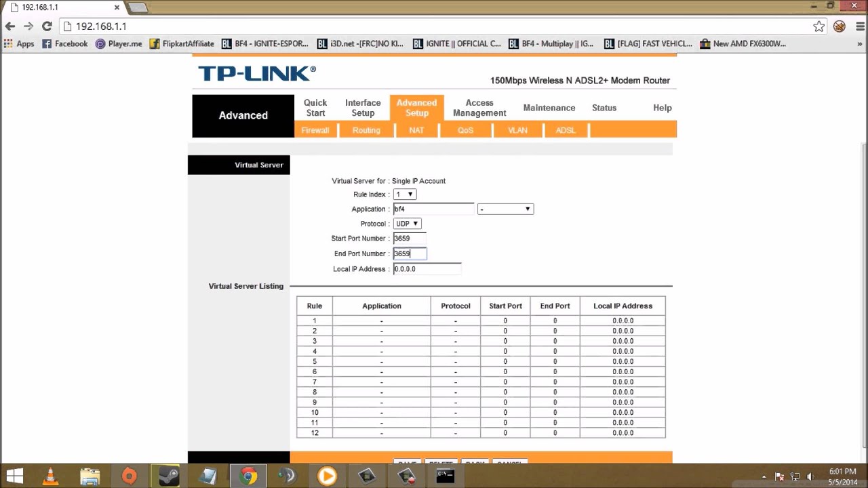The image size is (868, 488).
Task: Expand the Rule Index dropdown
Action: [x=404, y=195]
